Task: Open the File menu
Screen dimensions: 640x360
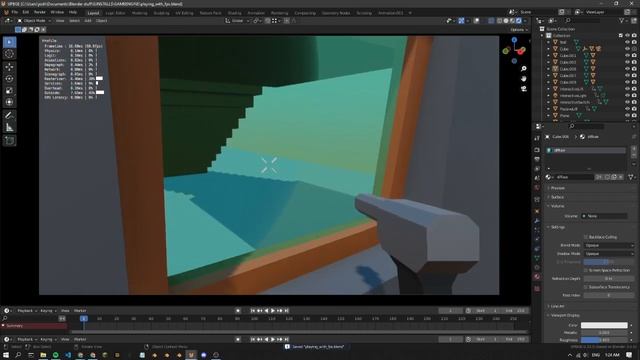Action: tap(15, 12)
